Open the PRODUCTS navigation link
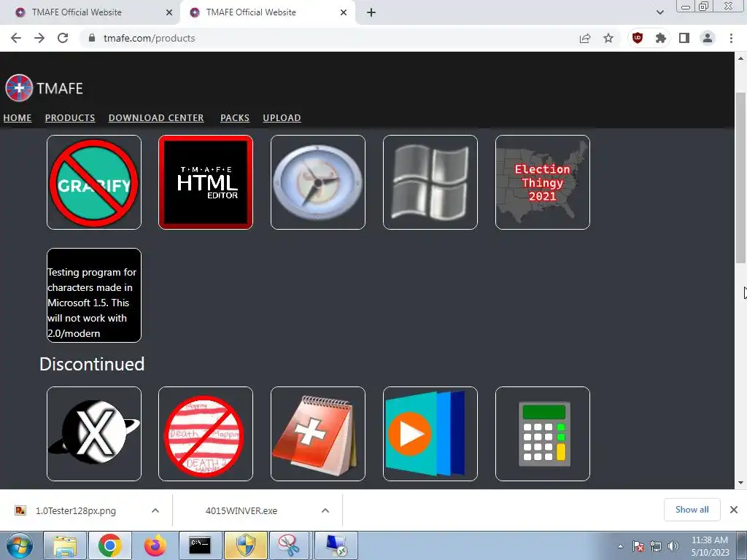 (70, 117)
